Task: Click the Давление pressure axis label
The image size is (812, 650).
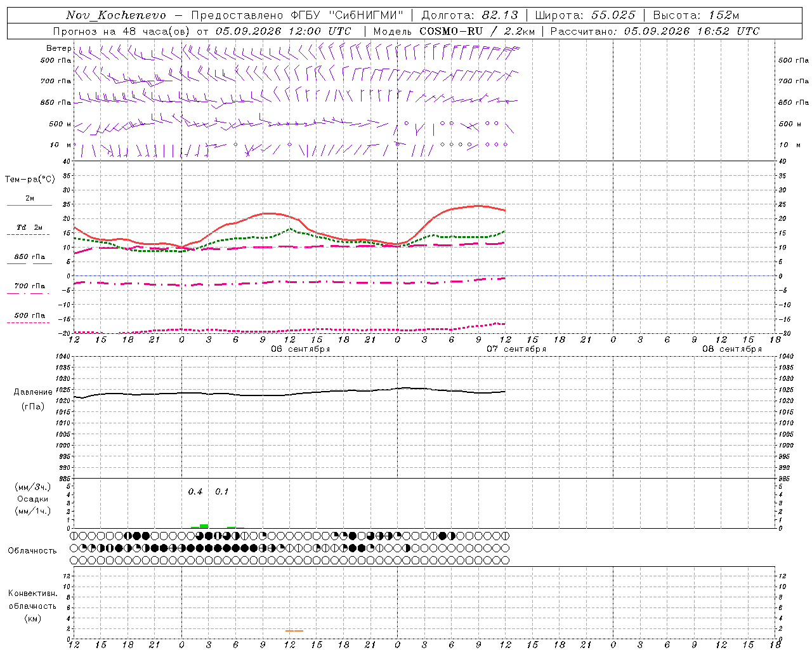Action: (x=33, y=392)
